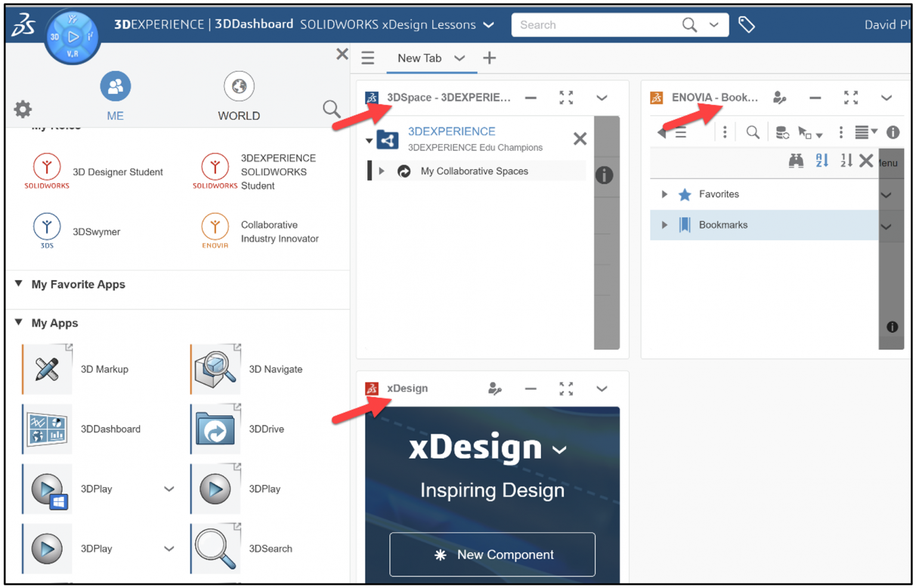The height and width of the screenshot is (588, 916).
Task: Click the New Component button in xDesign
Action: coord(491,554)
